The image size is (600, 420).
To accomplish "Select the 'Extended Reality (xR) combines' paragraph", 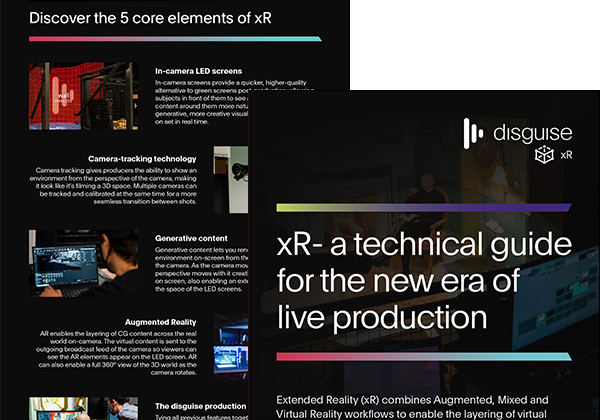I will [x=426, y=405].
